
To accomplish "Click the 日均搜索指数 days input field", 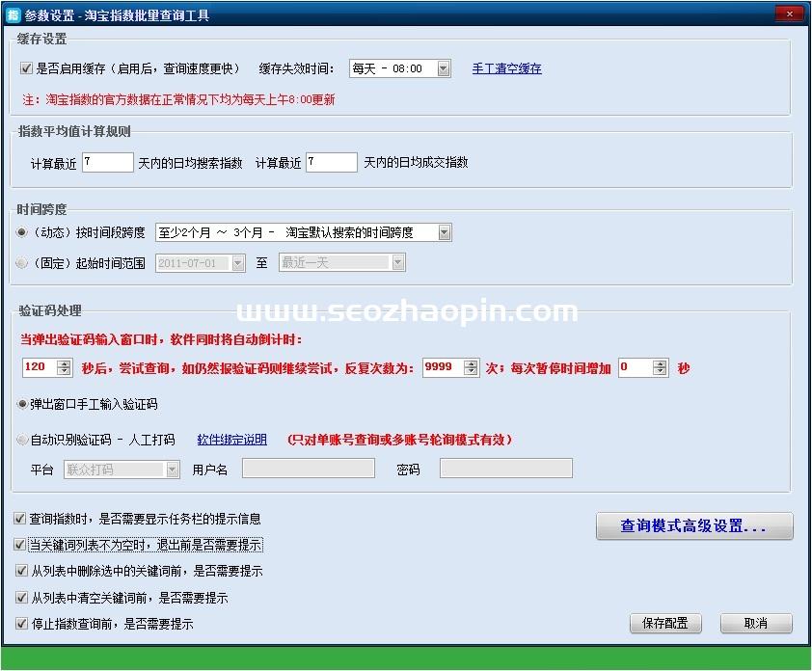I will point(108,163).
